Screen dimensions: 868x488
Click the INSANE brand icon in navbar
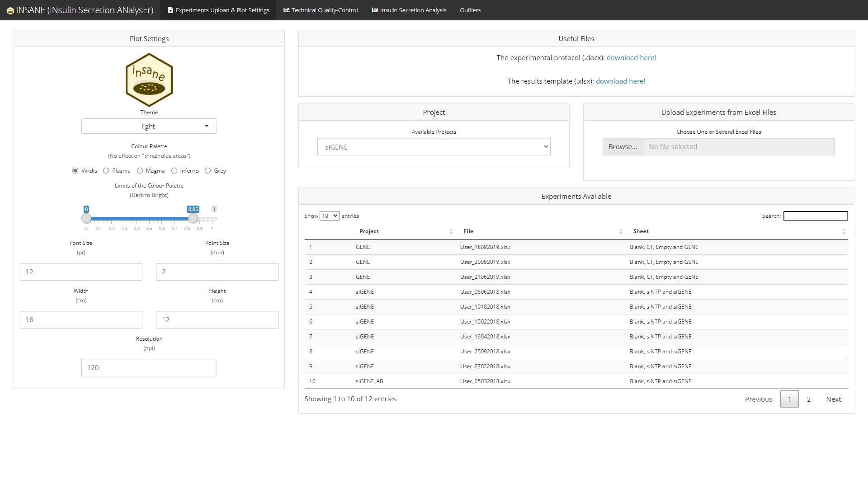click(x=10, y=10)
